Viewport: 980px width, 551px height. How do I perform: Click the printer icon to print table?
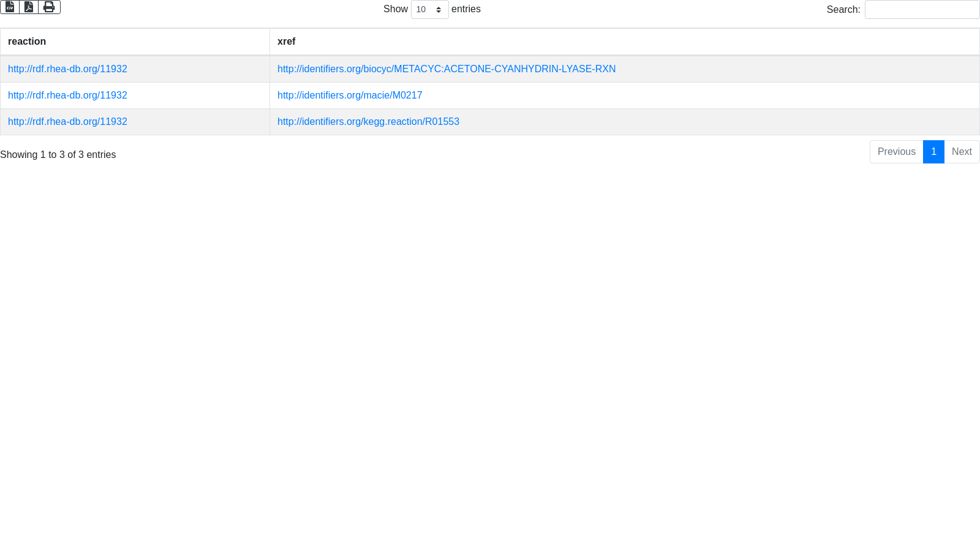(49, 7)
